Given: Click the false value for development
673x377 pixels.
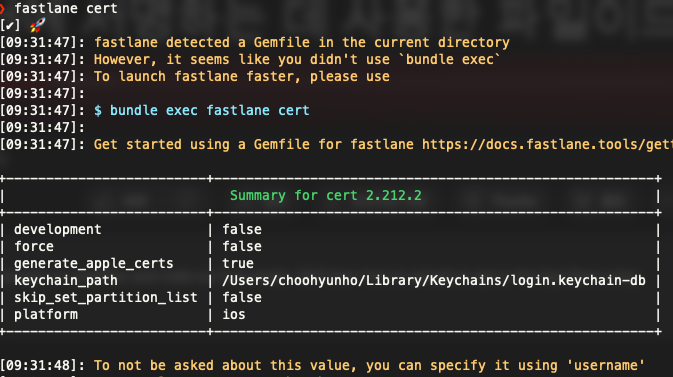Looking at the screenshot, I should coord(242,229).
